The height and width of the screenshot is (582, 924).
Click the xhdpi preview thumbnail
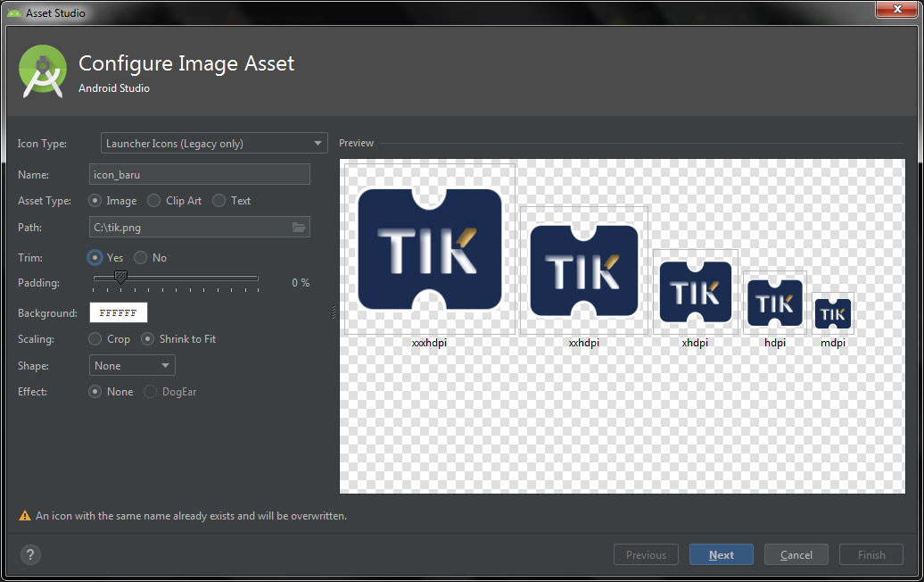coord(696,293)
